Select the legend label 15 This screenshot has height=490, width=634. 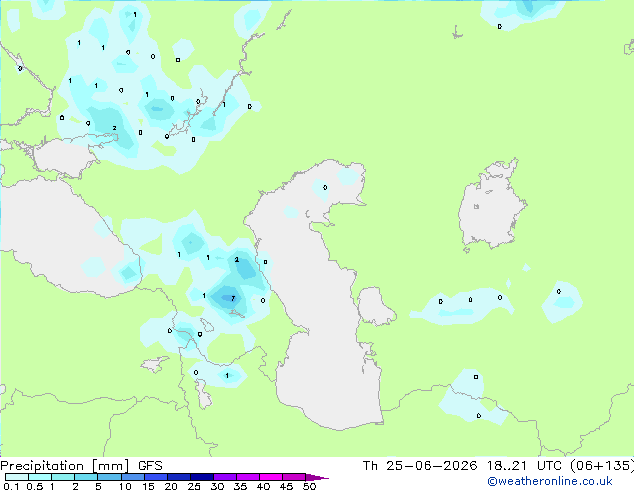click(x=148, y=486)
